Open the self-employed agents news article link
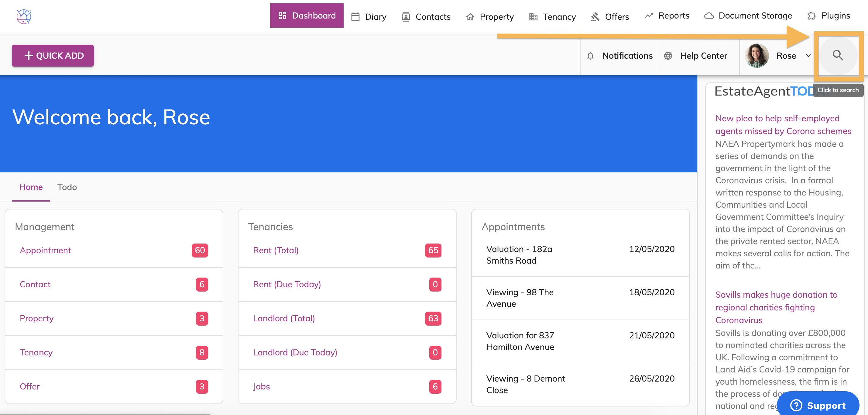Screen dimensions: 868x415 pos(783,124)
